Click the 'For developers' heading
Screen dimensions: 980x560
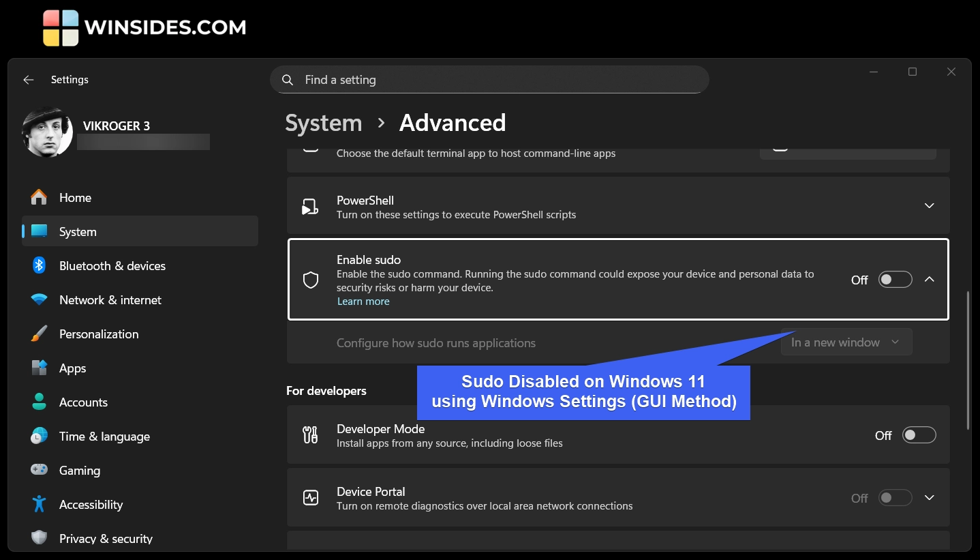pyautogui.click(x=326, y=391)
